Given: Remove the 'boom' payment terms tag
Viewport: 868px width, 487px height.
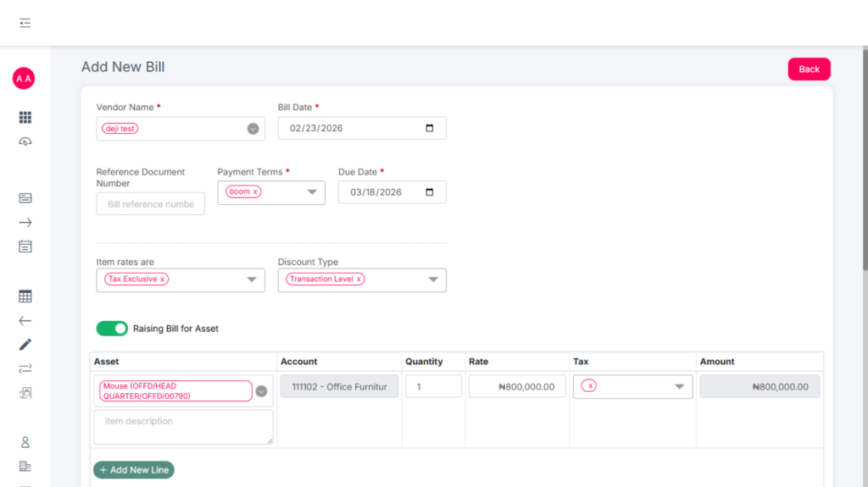Looking at the screenshot, I should pyautogui.click(x=255, y=192).
